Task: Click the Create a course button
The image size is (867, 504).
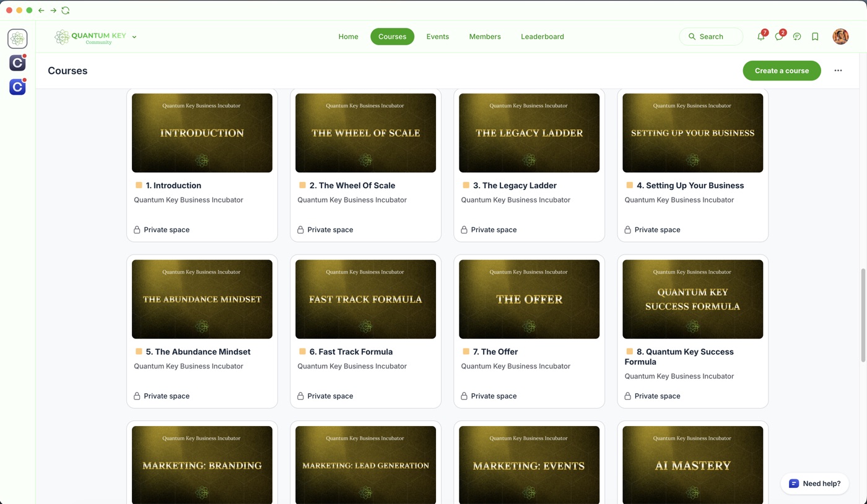Action: (782, 71)
